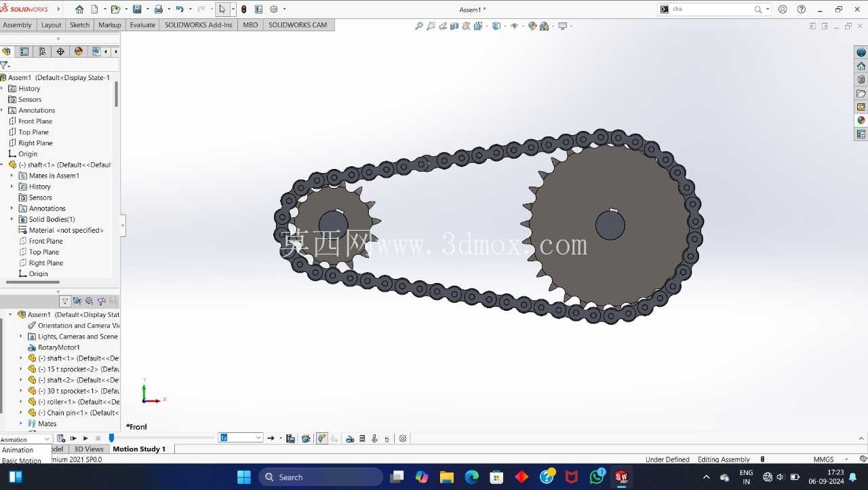Open a file with the Open folder icon

115,10
